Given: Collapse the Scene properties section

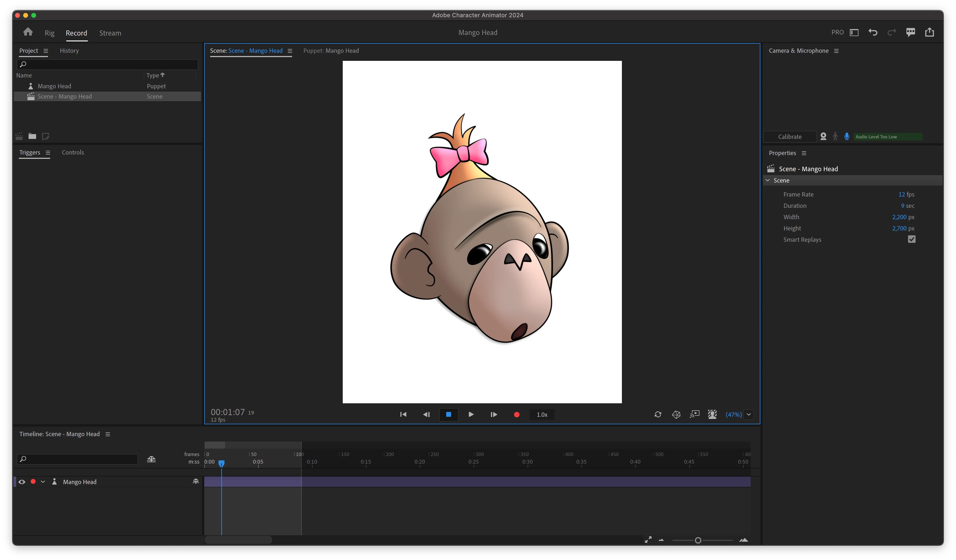Looking at the screenshot, I should pos(767,180).
